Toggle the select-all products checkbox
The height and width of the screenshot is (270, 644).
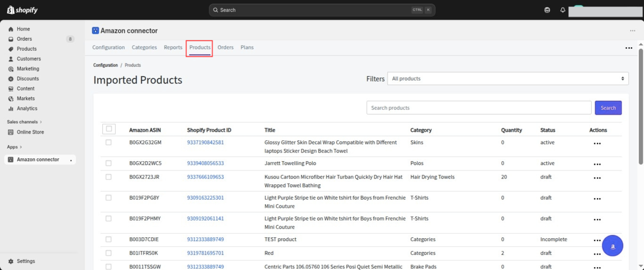tap(109, 129)
